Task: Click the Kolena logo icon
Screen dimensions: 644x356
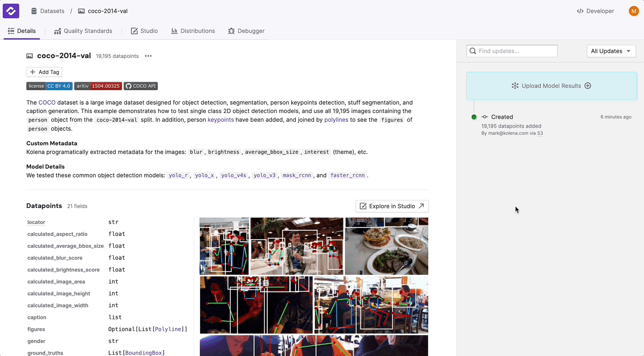Action: pyautogui.click(x=11, y=11)
